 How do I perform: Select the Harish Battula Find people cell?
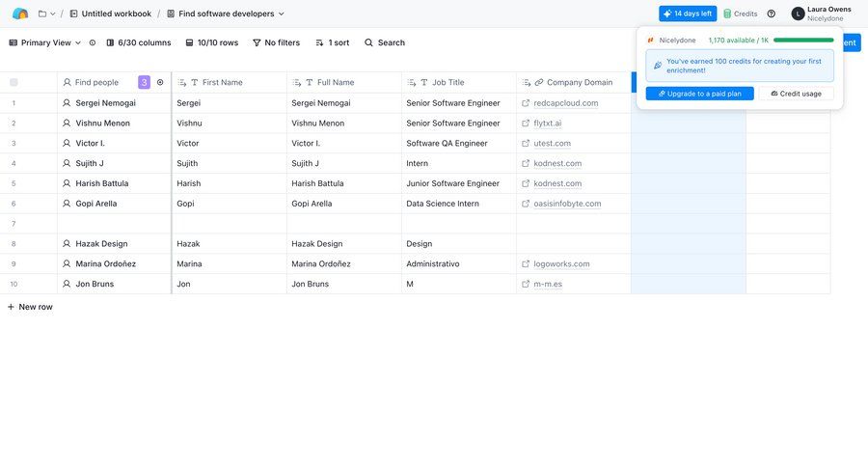(x=114, y=183)
